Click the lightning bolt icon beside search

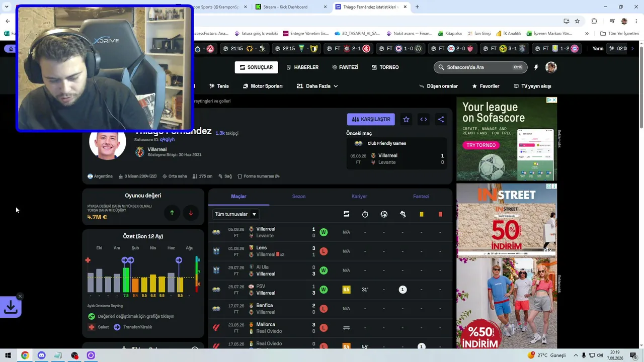point(536,67)
